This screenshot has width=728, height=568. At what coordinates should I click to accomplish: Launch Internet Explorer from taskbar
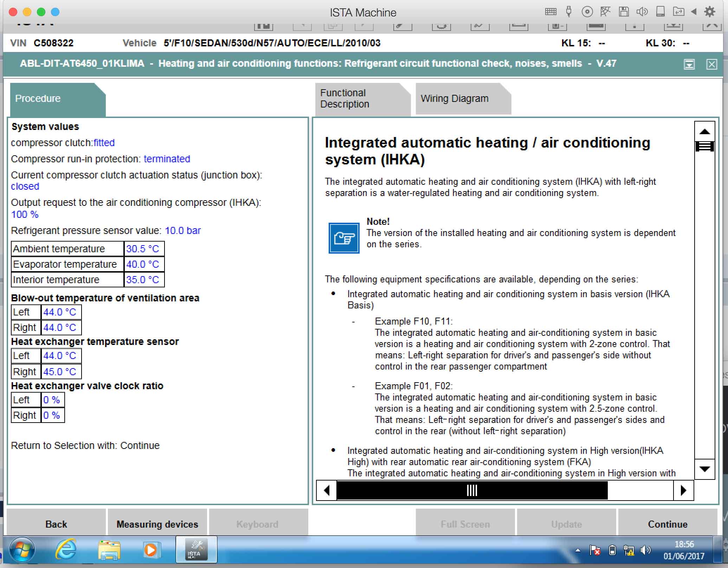point(66,550)
